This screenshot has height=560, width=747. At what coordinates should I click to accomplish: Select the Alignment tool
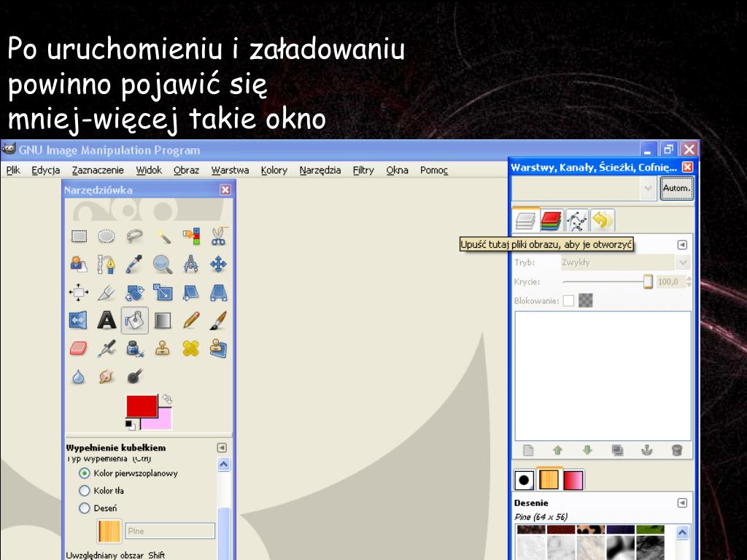[79, 292]
